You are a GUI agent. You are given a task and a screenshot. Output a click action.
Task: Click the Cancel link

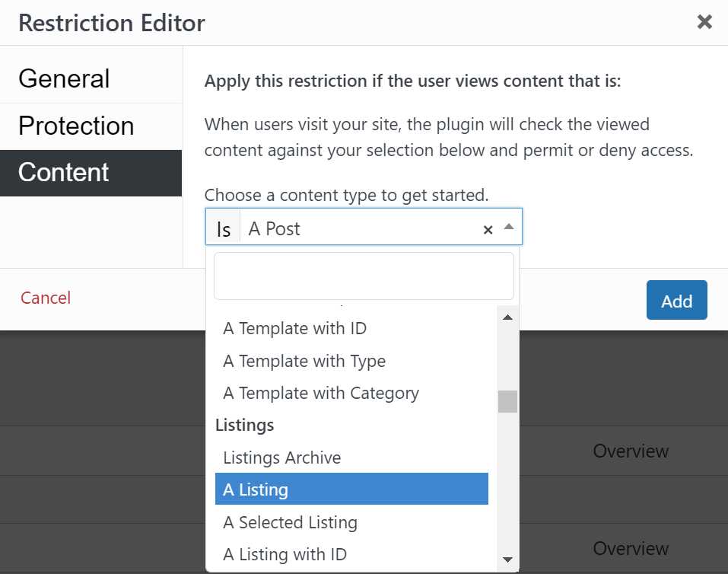point(46,298)
